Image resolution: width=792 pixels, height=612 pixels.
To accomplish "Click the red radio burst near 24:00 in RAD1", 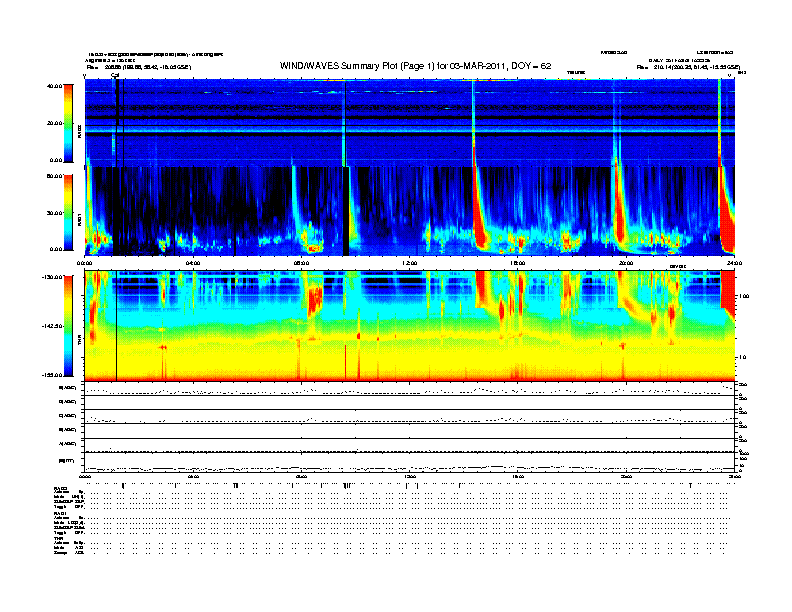I will tap(727, 217).
